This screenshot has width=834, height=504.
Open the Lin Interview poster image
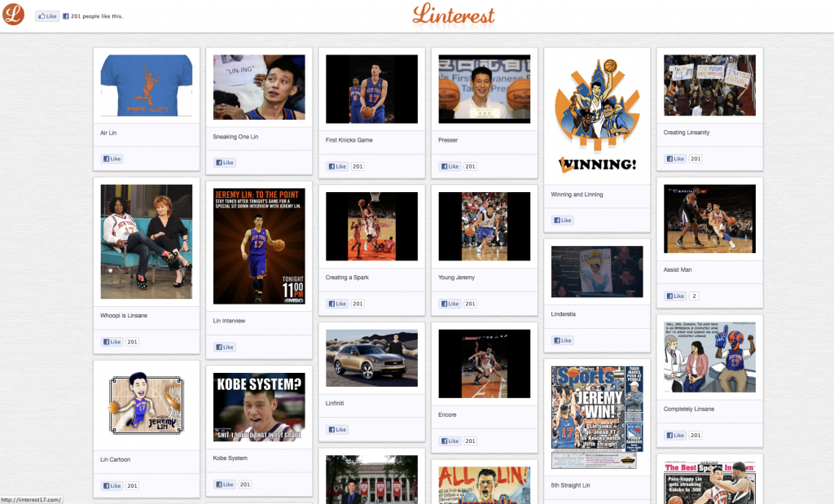tap(259, 246)
